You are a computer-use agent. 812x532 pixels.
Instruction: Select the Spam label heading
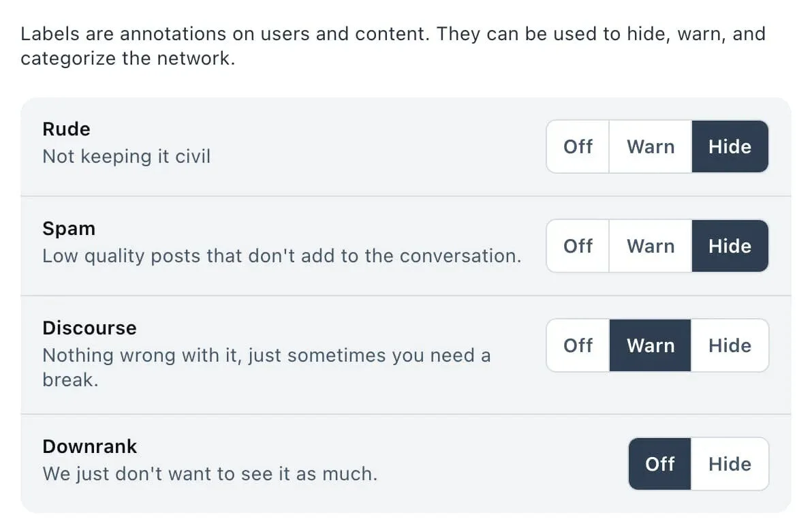69,228
